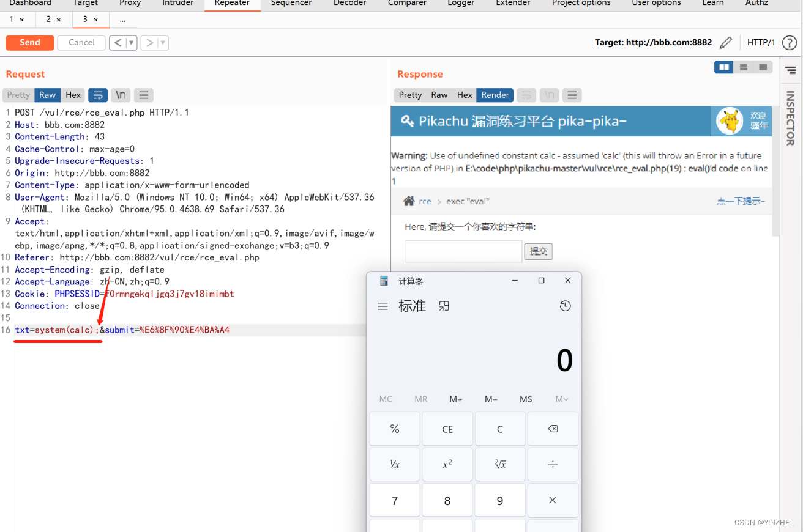803x532 pixels.
Task: Switch HTTP/1 protocol selector
Action: pyautogui.click(x=761, y=43)
